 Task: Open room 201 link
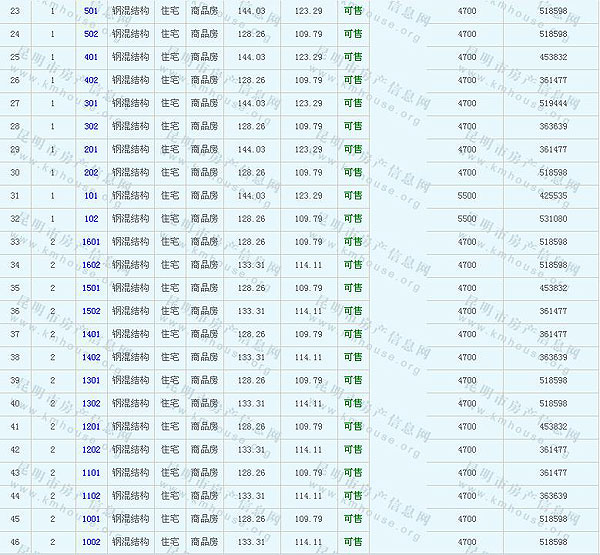[x=91, y=150]
